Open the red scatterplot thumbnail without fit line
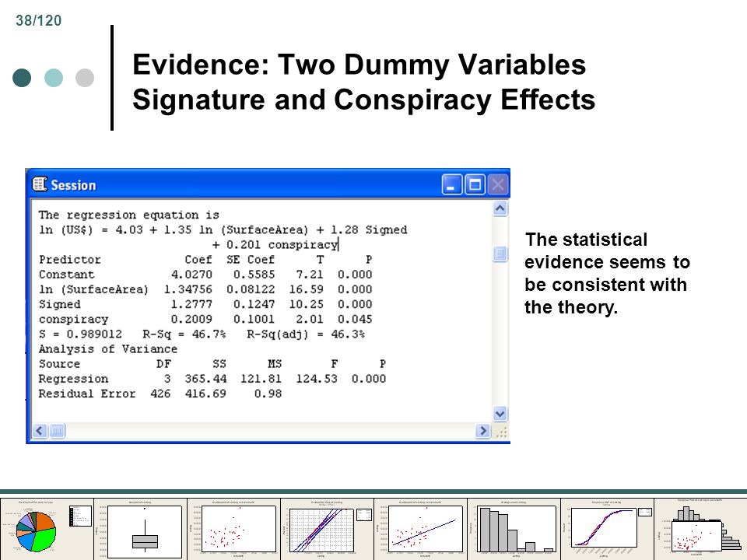747x560 pixels. pos(233,529)
